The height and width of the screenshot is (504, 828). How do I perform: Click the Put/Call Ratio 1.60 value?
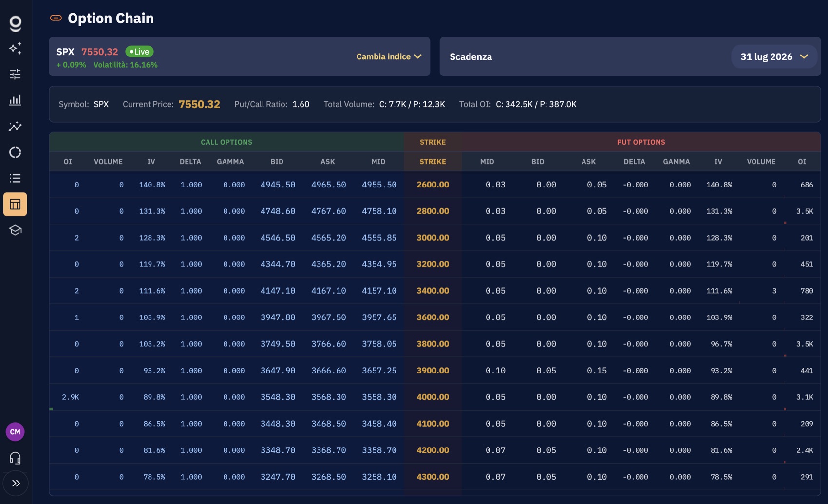(301, 104)
